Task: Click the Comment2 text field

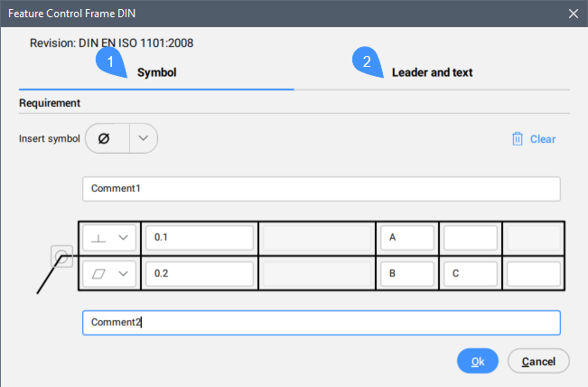Action: click(321, 323)
